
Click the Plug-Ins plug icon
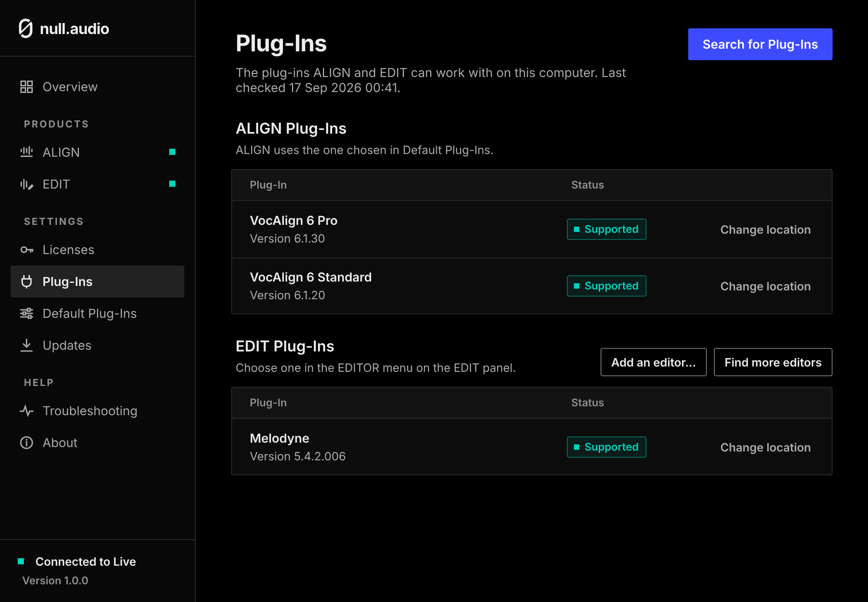click(x=27, y=282)
